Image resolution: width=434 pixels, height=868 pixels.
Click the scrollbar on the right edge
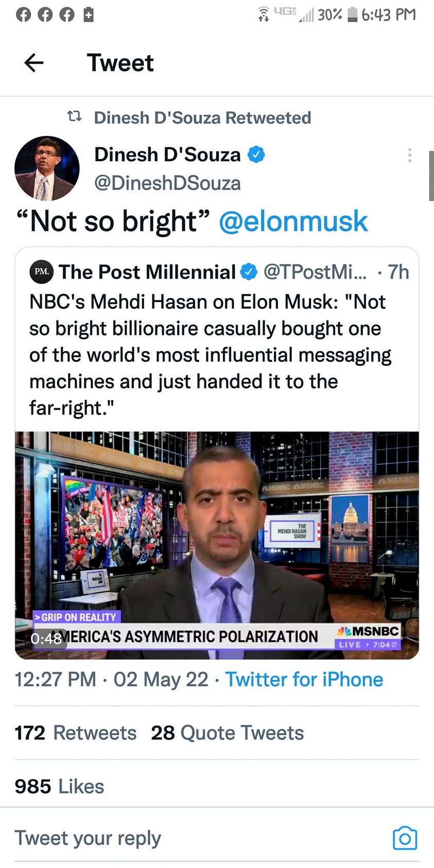[x=431, y=175]
